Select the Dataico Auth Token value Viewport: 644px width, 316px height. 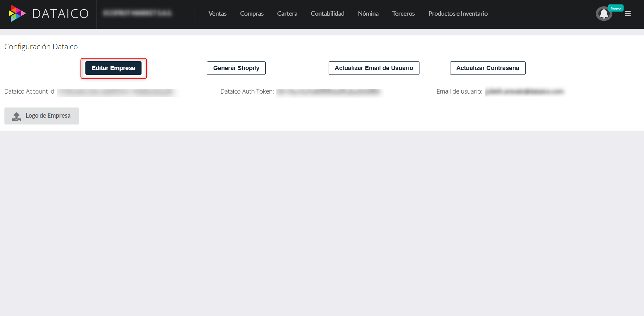329,92
